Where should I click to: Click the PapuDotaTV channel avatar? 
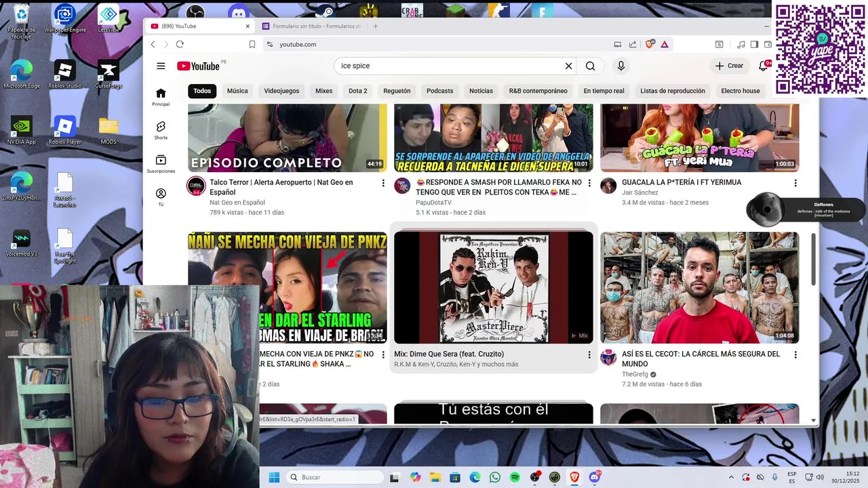point(402,186)
